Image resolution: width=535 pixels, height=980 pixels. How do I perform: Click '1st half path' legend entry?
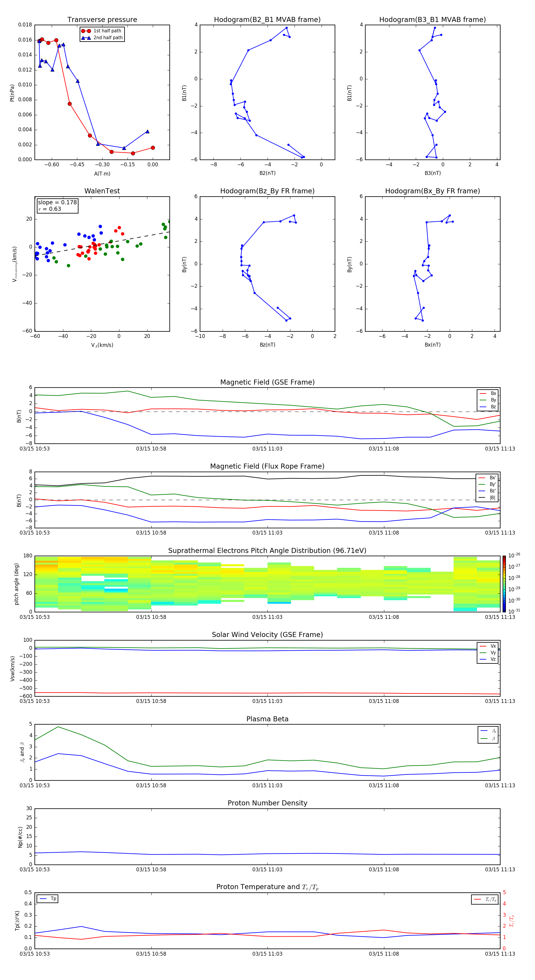tap(102, 31)
